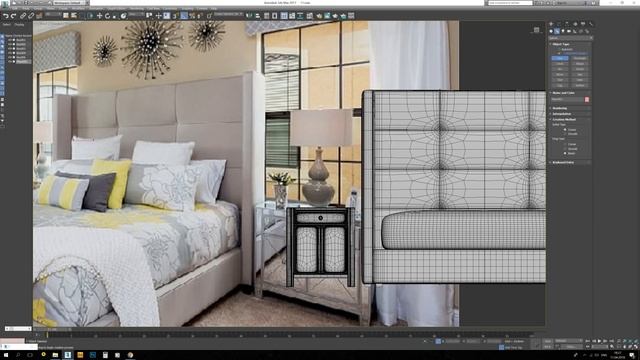640x360 pixels.
Task: Click the Undo arrow in the main toolbar
Action: [x=6, y=16]
